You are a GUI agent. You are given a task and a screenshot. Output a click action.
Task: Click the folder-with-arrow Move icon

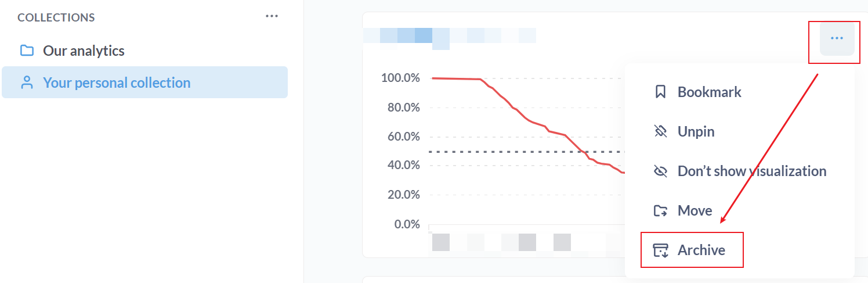pos(660,210)
